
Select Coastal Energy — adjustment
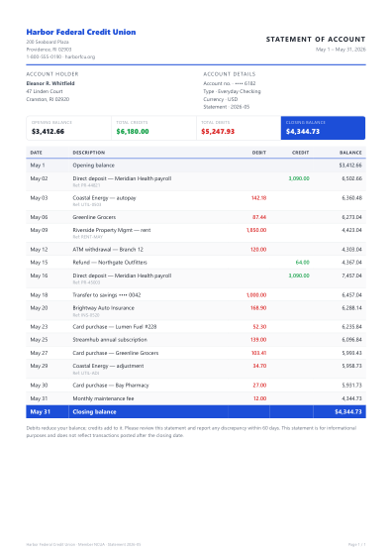[108, 366]
